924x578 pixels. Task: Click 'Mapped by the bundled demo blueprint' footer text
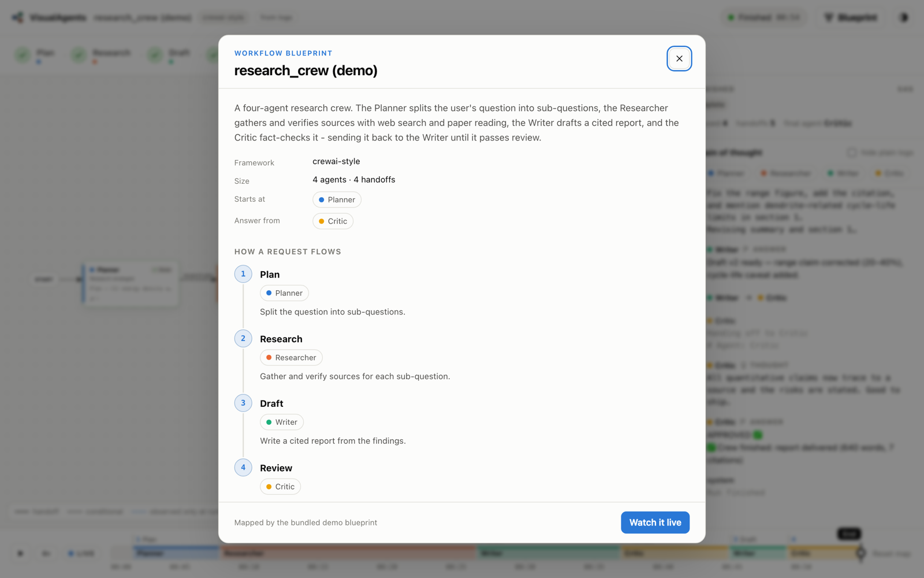(305, 523)
